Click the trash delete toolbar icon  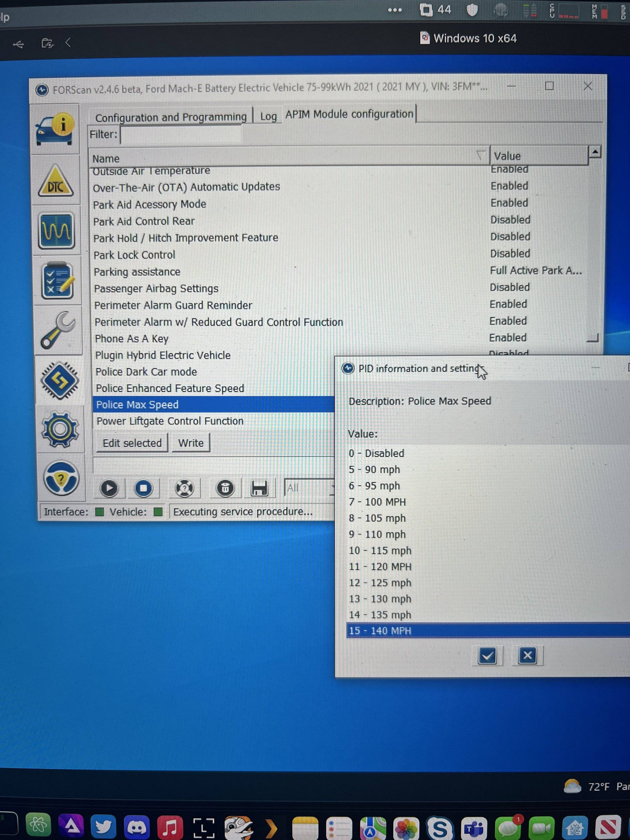[x=225, y=488]
